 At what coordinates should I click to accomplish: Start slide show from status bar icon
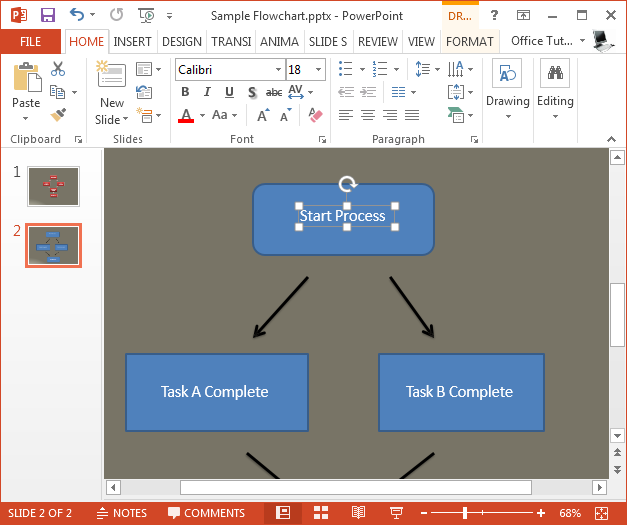coord(396,513)
